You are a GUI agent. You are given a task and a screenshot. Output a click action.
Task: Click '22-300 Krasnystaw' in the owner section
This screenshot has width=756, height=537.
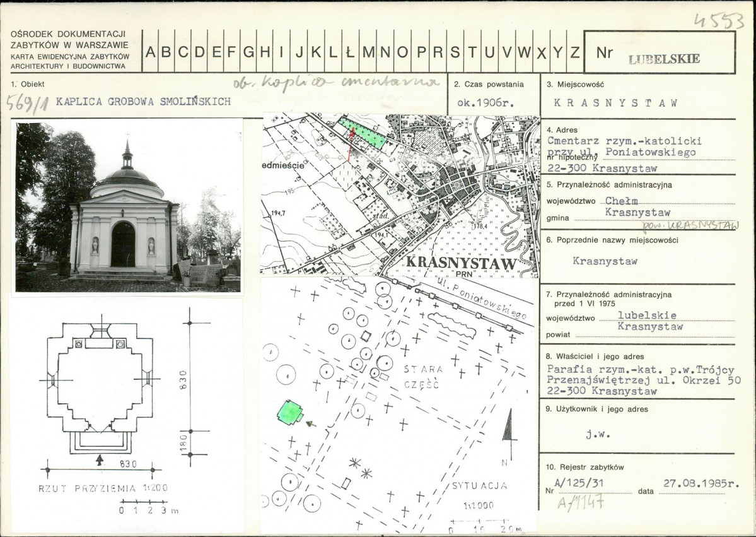602,391
